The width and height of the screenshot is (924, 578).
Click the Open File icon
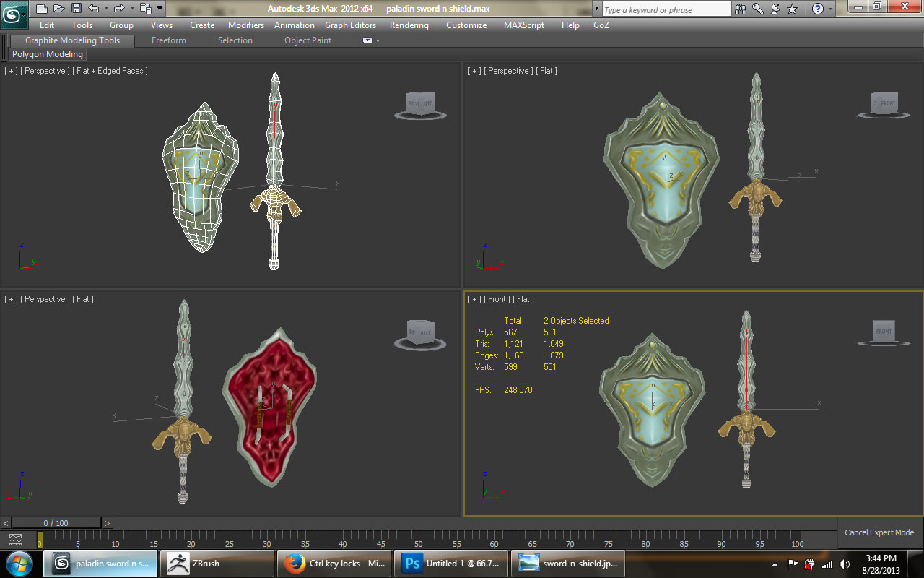(59, 9)
